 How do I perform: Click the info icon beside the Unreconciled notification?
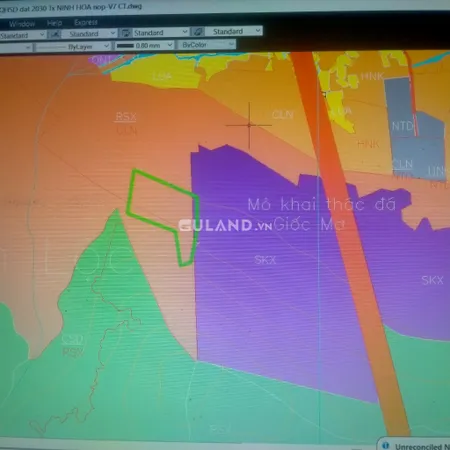[x=386, y=445]
